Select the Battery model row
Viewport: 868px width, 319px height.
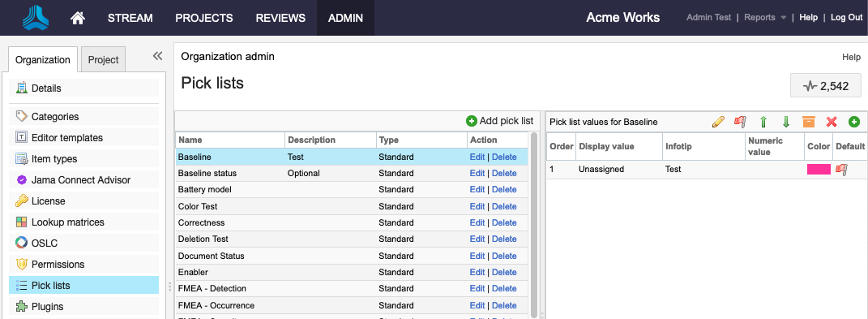352,190
